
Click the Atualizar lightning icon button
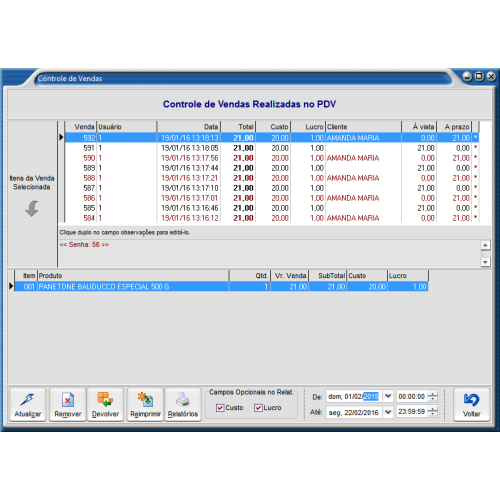27,404
